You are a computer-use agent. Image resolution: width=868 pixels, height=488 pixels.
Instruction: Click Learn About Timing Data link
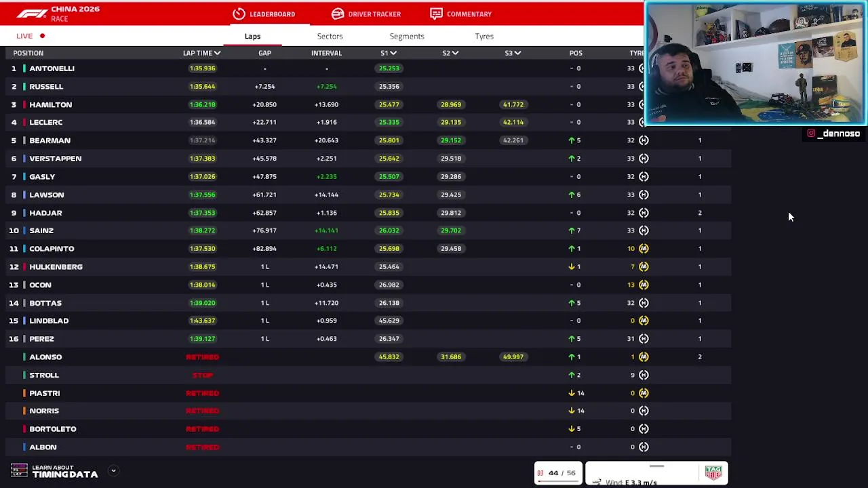(65, 471)
